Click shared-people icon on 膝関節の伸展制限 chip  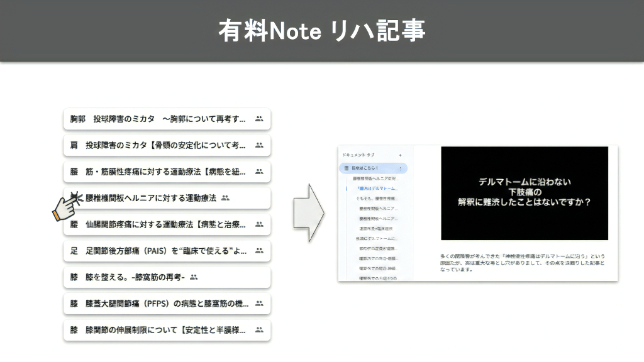(259, 330)
